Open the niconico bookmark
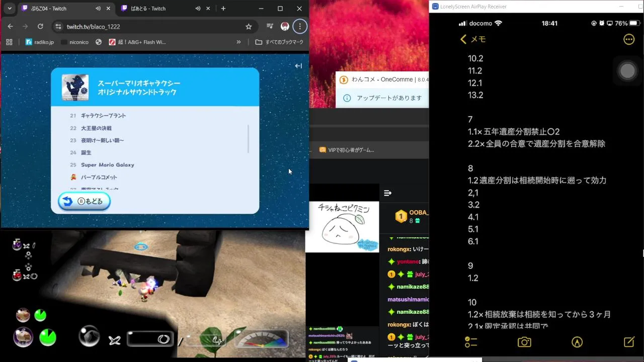The image size is (644, 362). click(x=74, y=42)
